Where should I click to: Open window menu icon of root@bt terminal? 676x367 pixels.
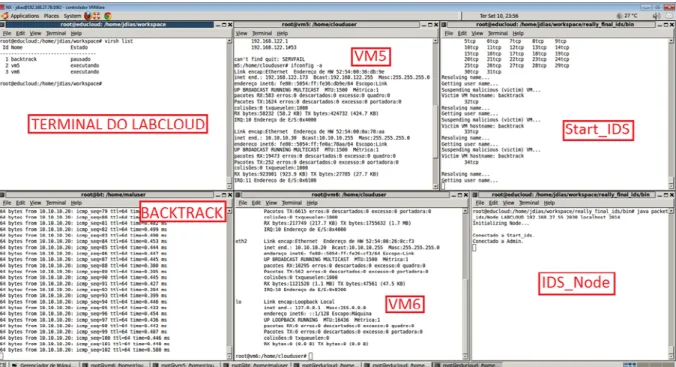point(3,195)
